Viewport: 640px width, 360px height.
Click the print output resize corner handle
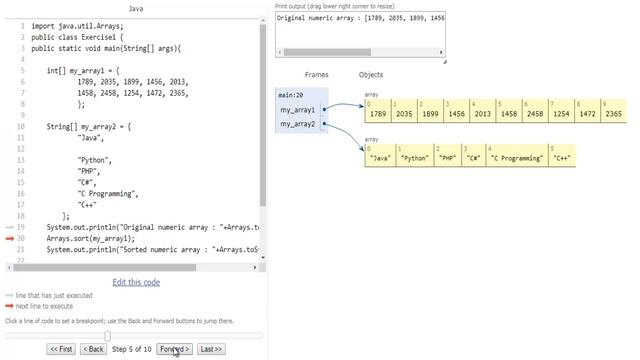click(444, 62)
